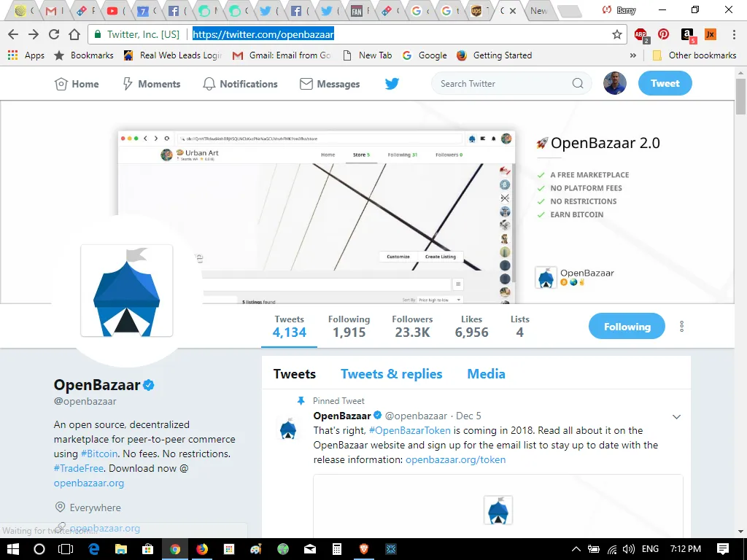The image size is (747, 560).
Task: View the Lists count 4
Action: coord(519,326)
